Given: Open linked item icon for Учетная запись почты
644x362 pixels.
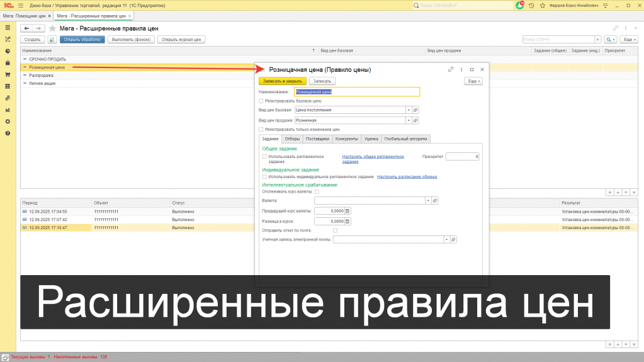Looking at the screenshot, I should pyautogui.click(x=453, y=239).
